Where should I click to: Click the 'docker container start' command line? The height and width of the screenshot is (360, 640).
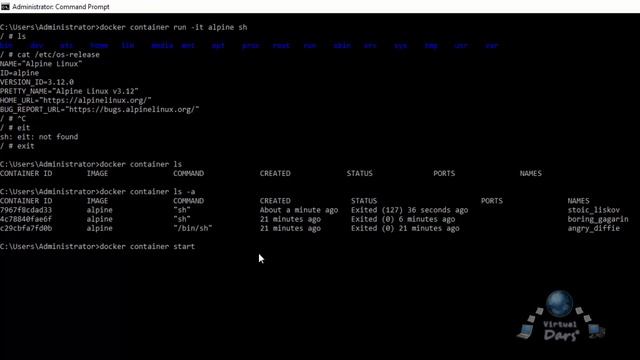tap(98, 247)
